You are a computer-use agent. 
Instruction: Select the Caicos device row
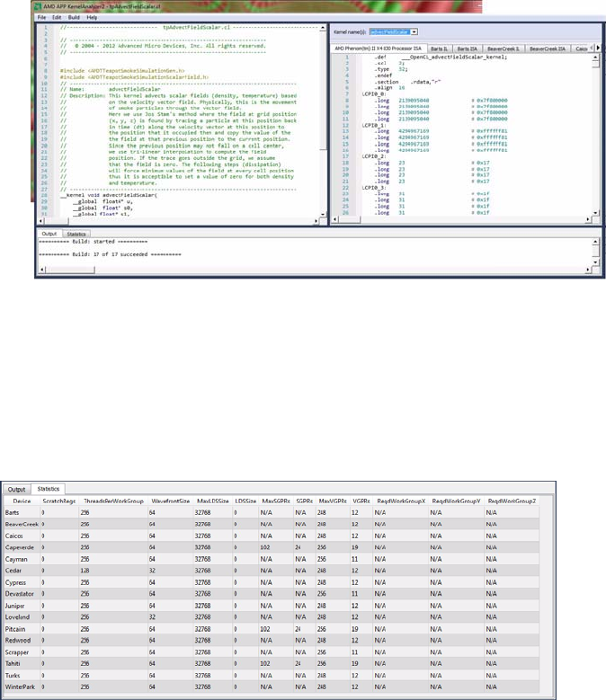271,536
